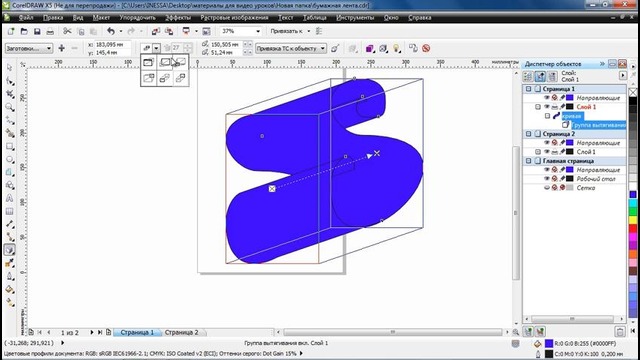Select the Text tool
This screenshot has height=360, width=640.
tap(9, 198)
